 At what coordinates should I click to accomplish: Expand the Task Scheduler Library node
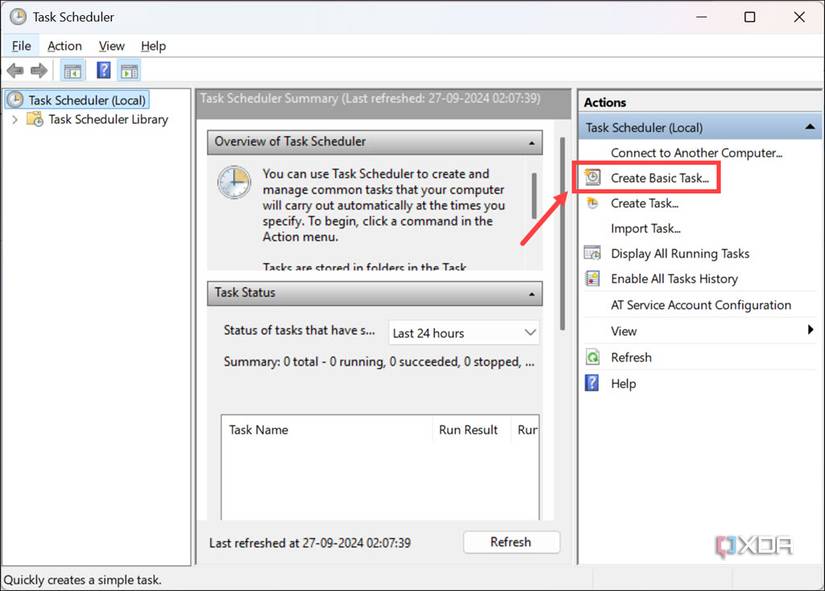[15, 119]
